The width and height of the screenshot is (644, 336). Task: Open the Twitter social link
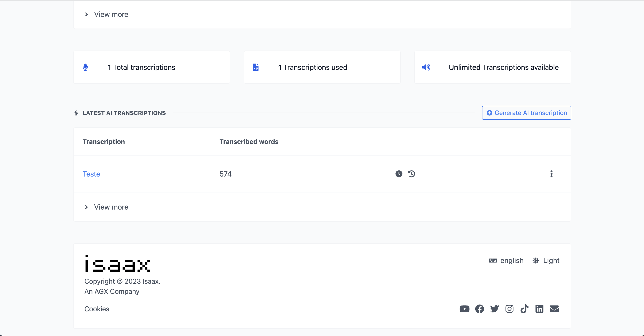(494, 309)
